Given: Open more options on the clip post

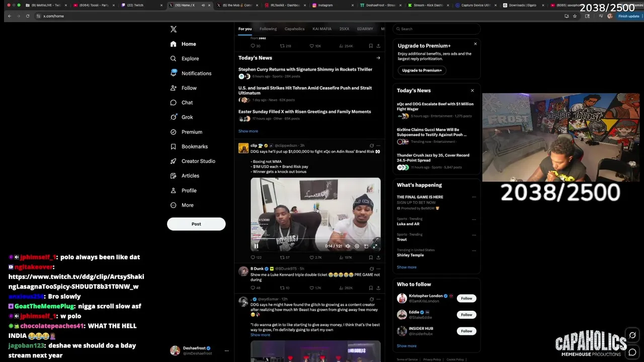Looking at the screenshot, I should coord(378,146).
